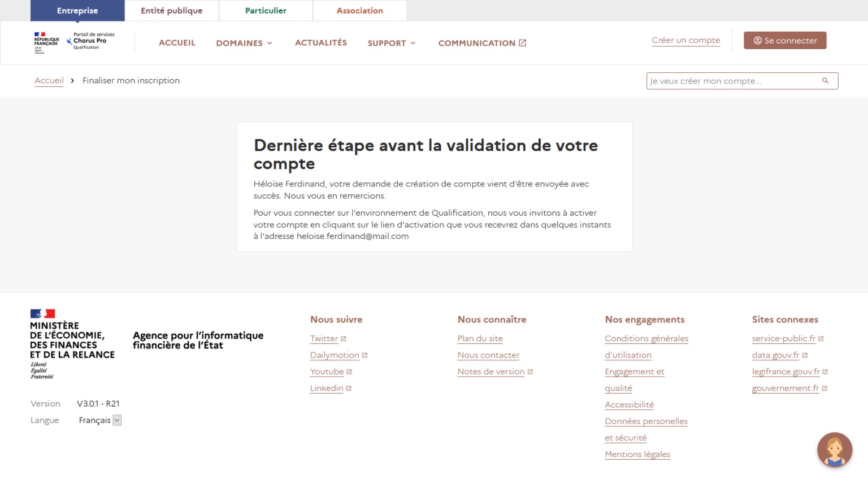Click external-link icon beside service-public.fr
The width and height of the screenshot is (868, 484).
coord(821,339)
